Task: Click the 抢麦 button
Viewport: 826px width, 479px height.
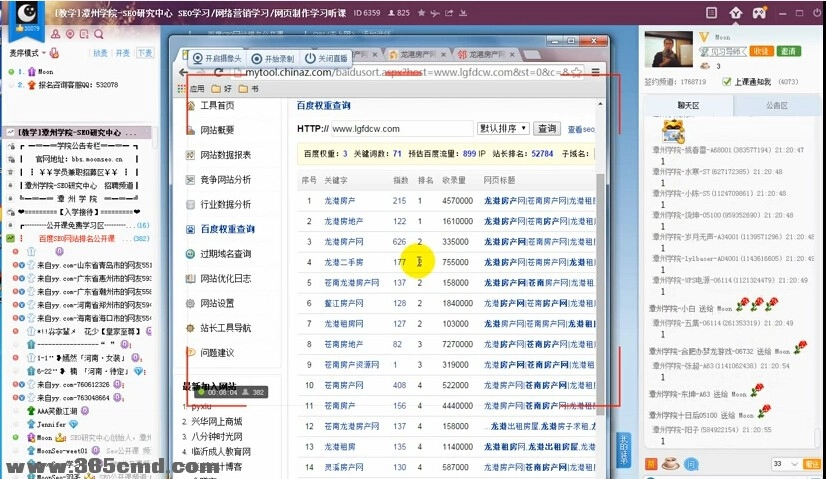Action: coord(100,53)
